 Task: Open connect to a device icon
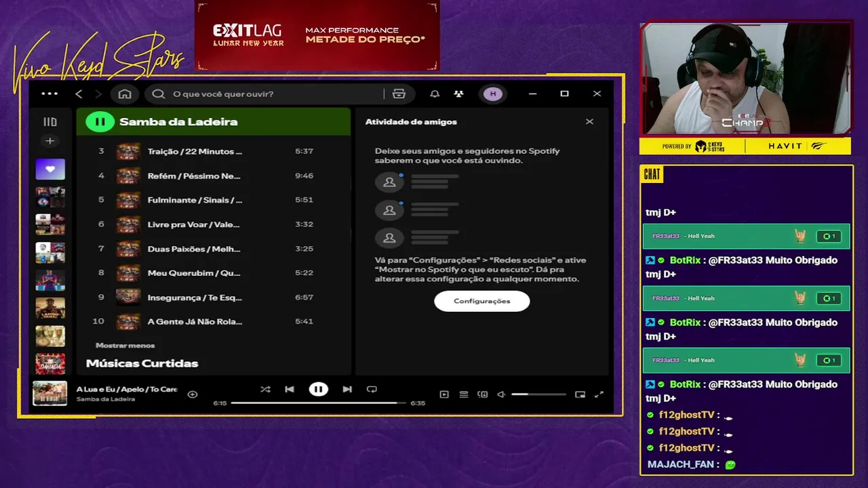pyautogui.click(x=483, y=394)
